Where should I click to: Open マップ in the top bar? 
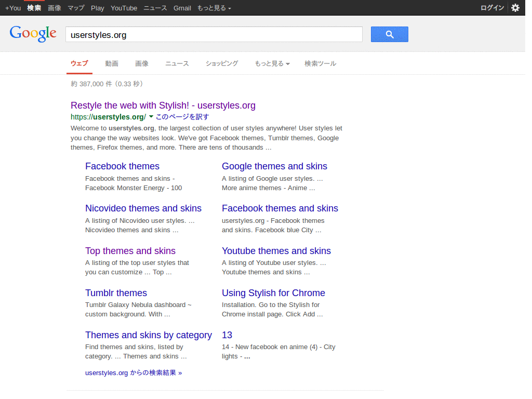tap(76, 8)
